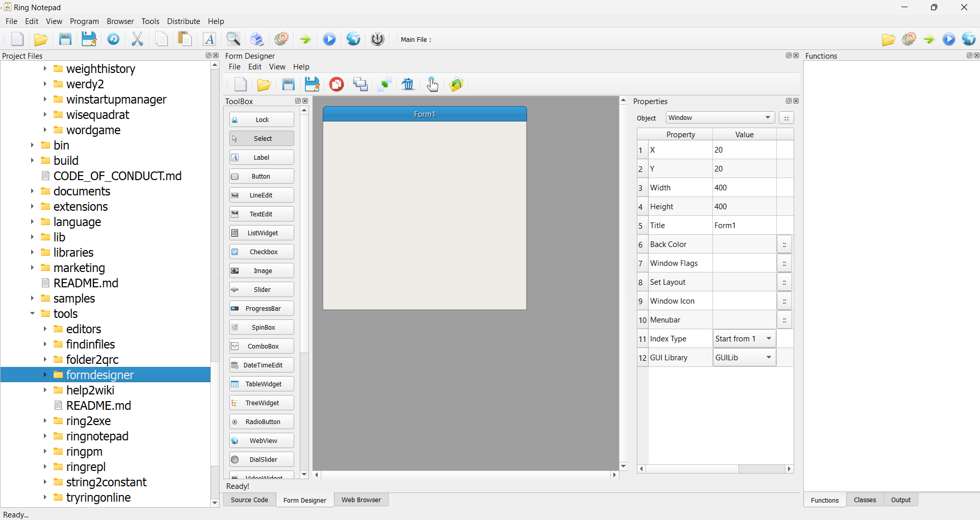Open Ring Notepad settings via the gear icon
The height and width of the screenshot is (520, 980).
[281, 39]
